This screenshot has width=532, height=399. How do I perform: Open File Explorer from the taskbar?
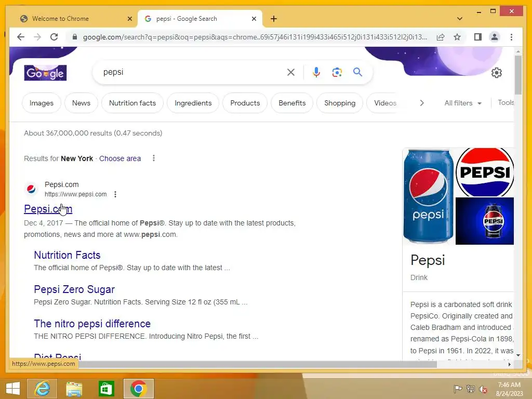(x=74, y=388)
